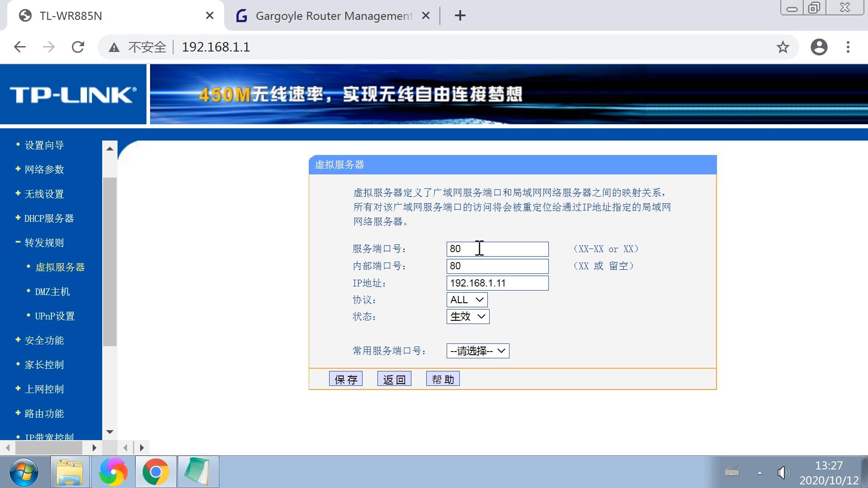868x488 pixels.
Task: Open Chrome's three-dot menu
Action: tap(849, 47)
